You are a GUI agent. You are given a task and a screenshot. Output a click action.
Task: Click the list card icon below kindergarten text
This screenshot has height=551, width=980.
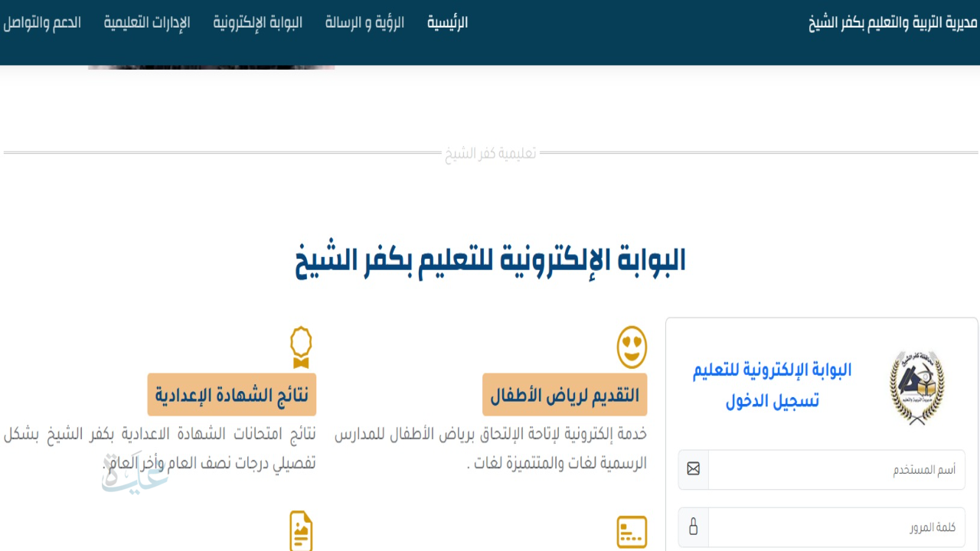[632, 532]
